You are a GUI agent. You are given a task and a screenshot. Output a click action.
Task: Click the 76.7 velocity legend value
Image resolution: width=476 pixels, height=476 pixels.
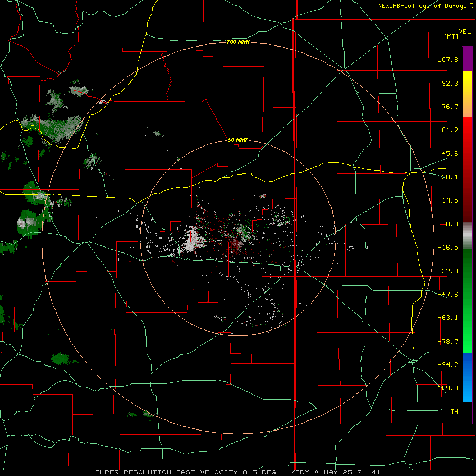pyautogui.click(x=450, y=106)
